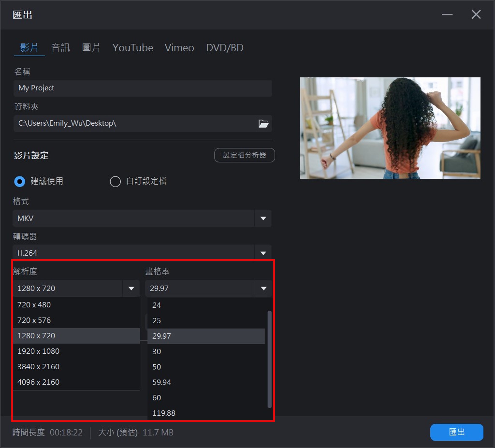Open the YouTube export tab

(x=133, y=48)
